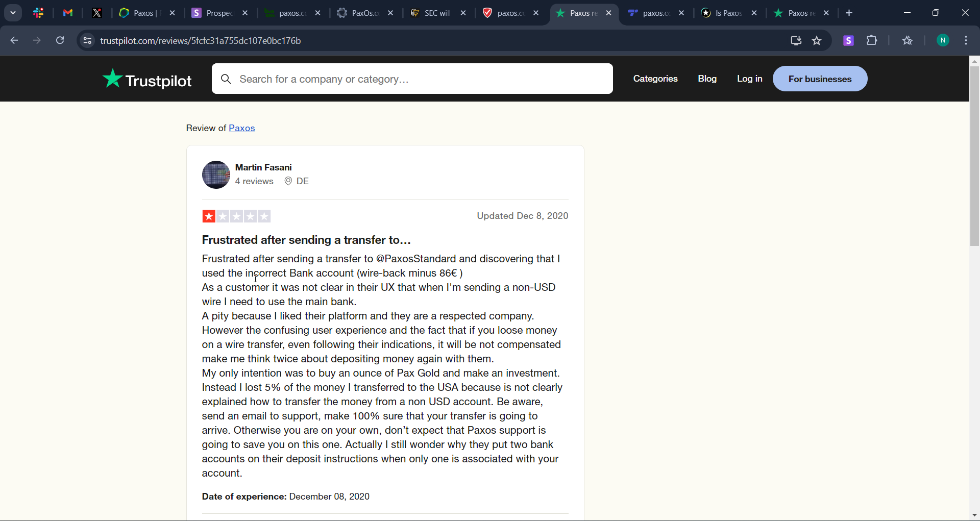The height and width of the screenshot is (521, 980).
Task: Click the review title Frustrated after sending
Action: click(x=306, y=240)
